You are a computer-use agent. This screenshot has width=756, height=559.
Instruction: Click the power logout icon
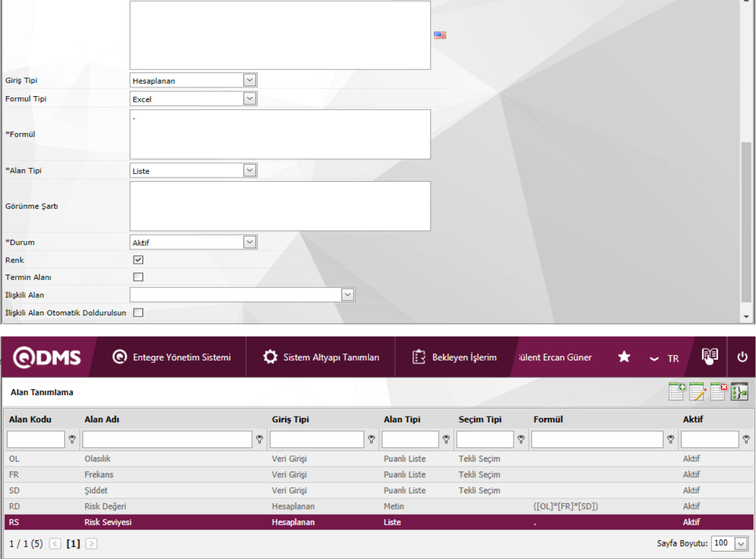click(x=742, y=357)
